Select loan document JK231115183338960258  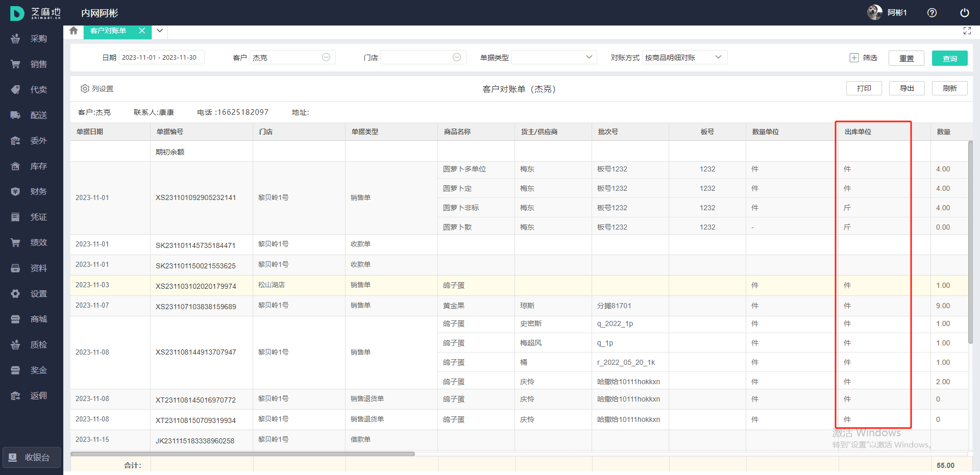(x=195, y=441)
